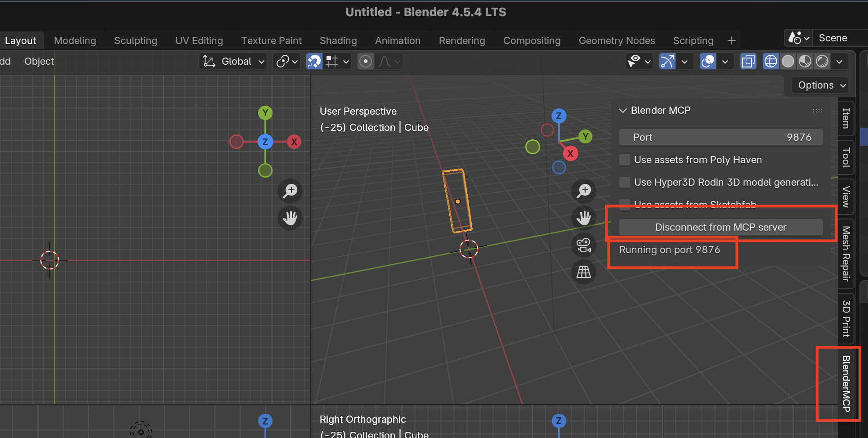Toggle proportional editing icon

[366, 61]
